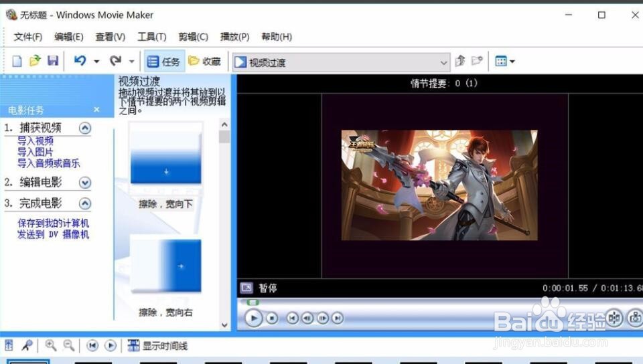This screenshot has width=643, height=364.
Task: Zoom out on the timeline
Action: [68, 345]
